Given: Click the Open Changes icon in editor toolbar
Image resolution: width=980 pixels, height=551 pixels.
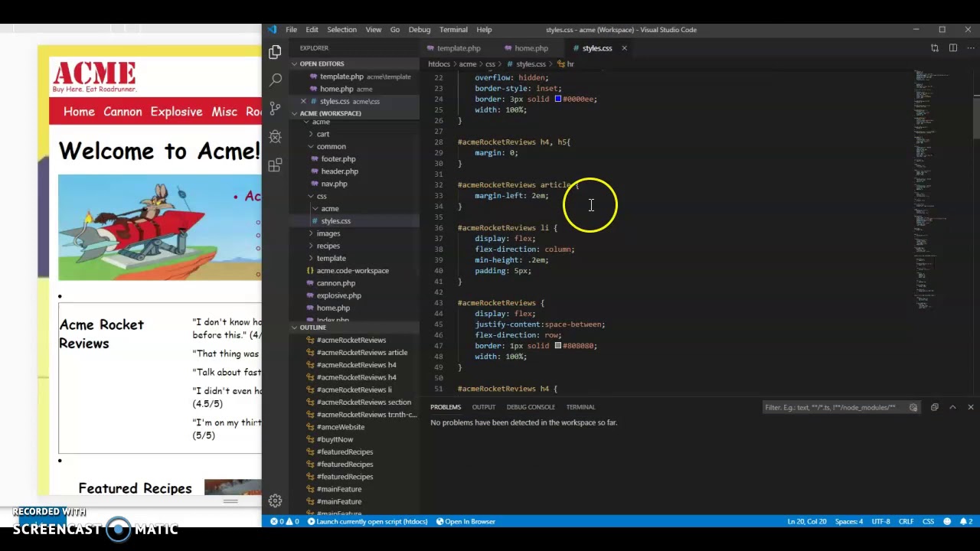Looking at the screenshot, I should (935, 48).
